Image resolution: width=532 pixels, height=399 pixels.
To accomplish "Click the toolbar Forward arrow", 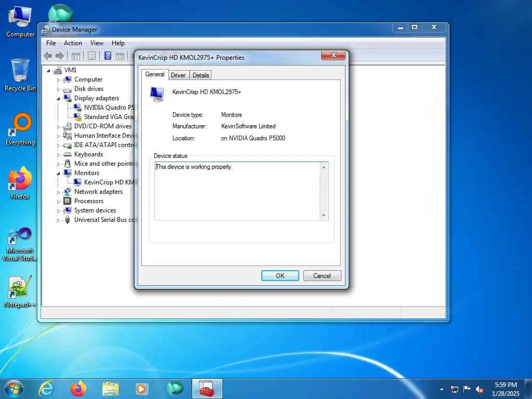I will point(60,56).
